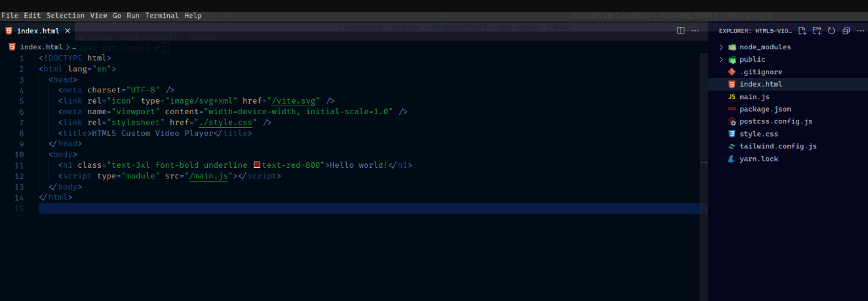Split the editor to the right
Image resolution: width=868 pixels, height=301 pixels.
[681, 31]
